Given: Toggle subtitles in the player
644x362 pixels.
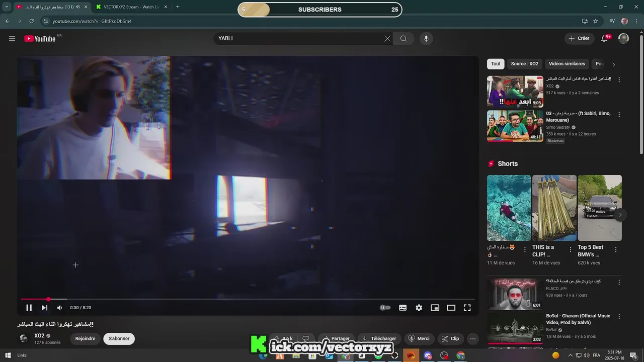Looking at the screenshot, I should 403,308.
